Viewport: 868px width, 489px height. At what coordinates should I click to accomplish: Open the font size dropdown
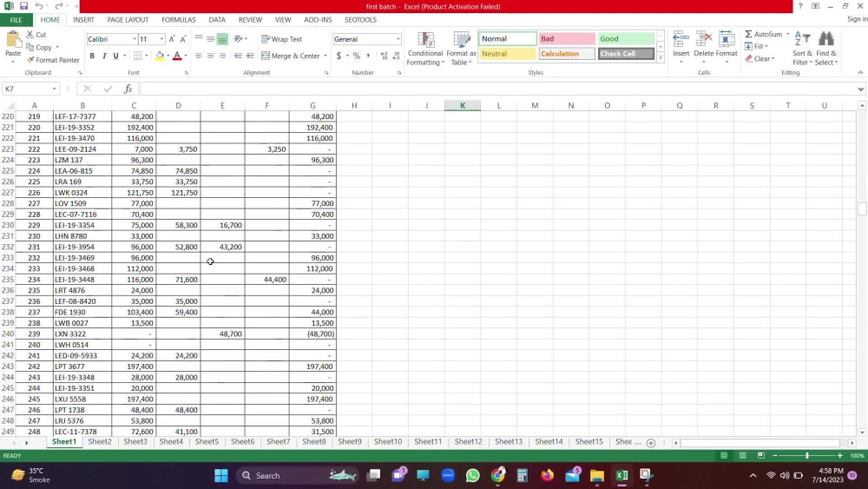click(x=161, y=39)
